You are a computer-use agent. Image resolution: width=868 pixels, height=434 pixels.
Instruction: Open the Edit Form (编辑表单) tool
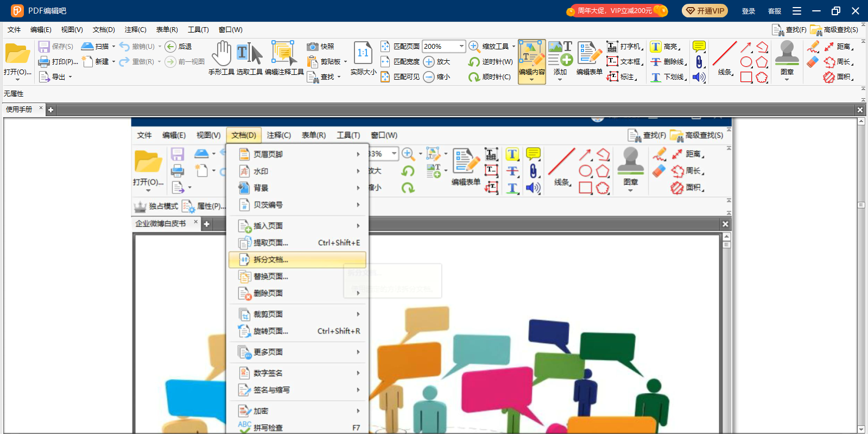click(589, 58)
